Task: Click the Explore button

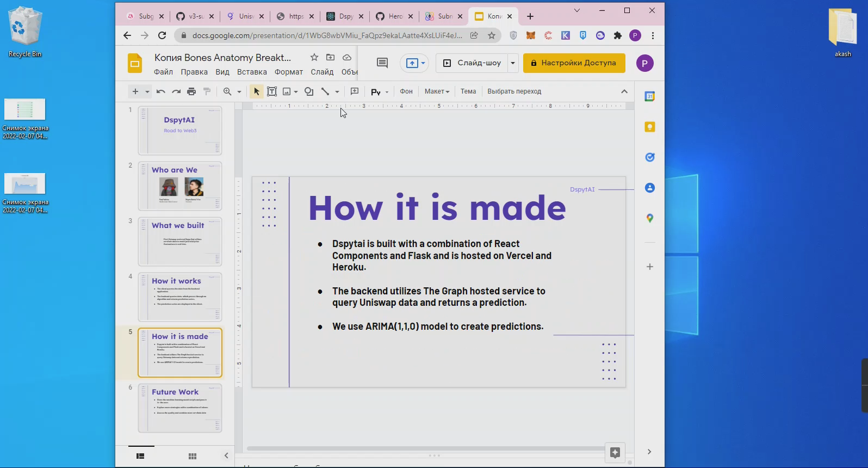Action: tap(615, 453)
